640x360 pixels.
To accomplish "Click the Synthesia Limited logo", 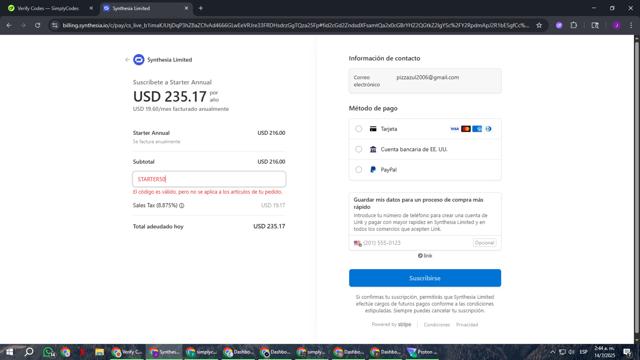I will click(139, 60).
